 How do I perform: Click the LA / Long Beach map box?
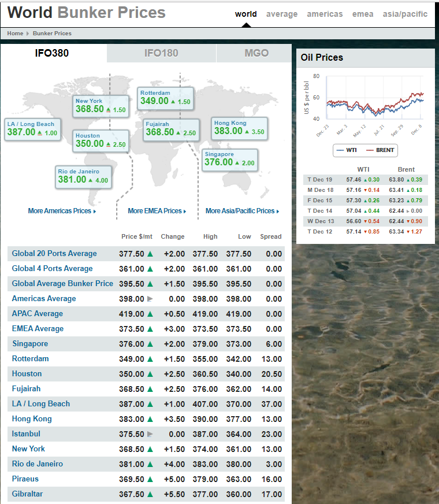32,129
